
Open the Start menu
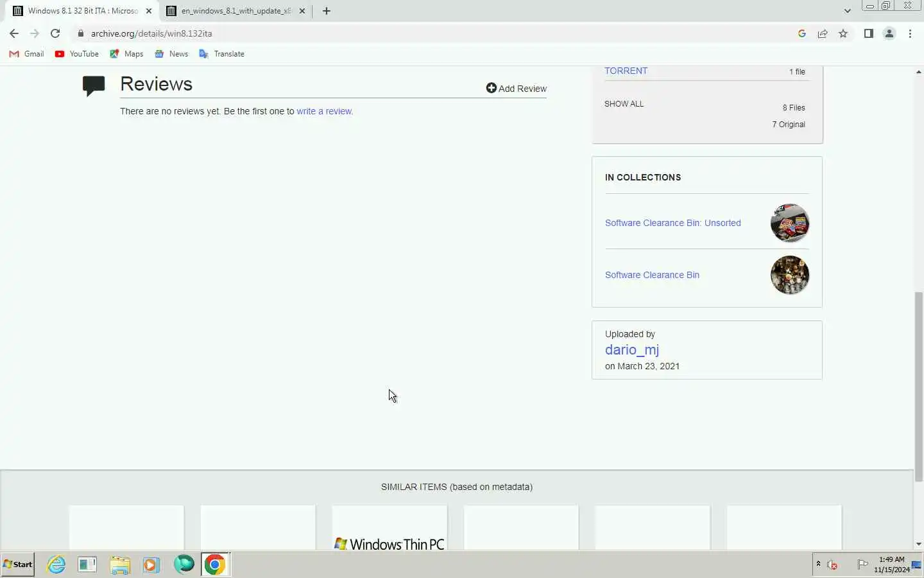click(x=18, y=565)
